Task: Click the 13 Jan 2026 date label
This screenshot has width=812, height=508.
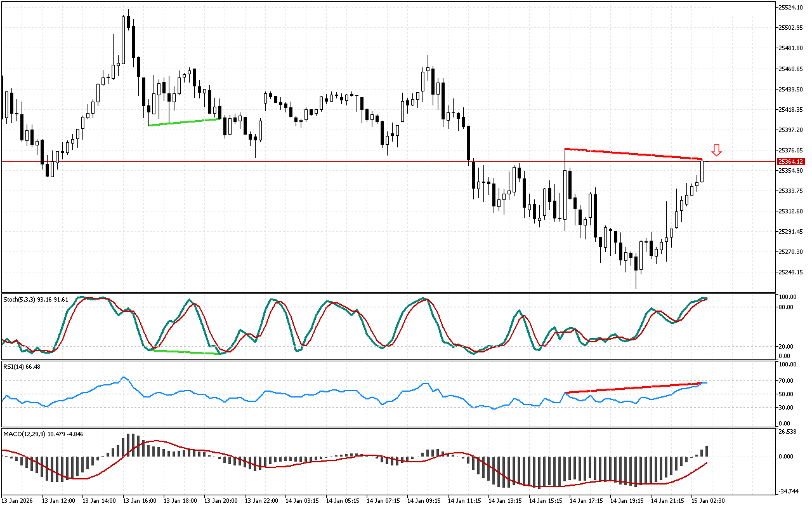Action: coord(20,501)
